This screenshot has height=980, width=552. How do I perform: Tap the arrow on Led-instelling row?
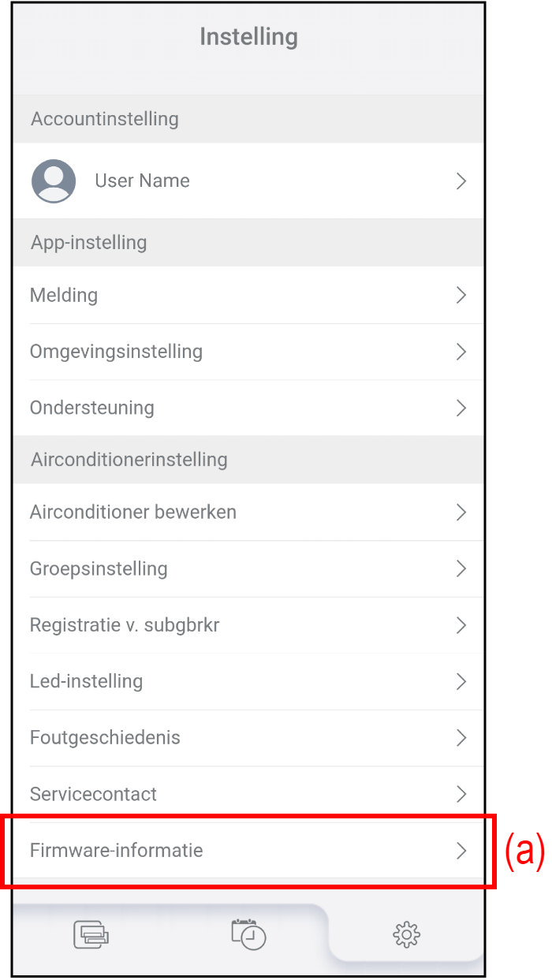tap(461, 682)
